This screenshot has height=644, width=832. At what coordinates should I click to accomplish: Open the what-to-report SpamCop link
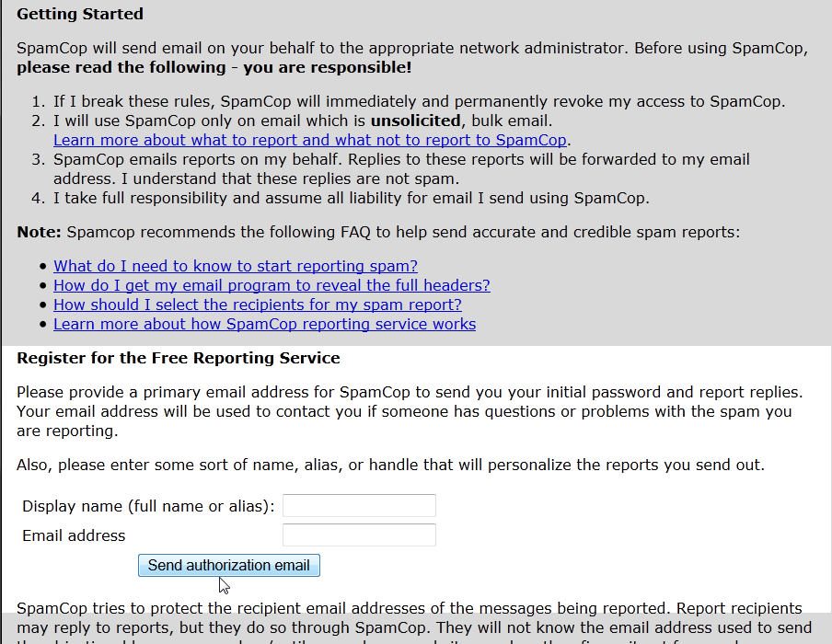click(x=310, y=141)
